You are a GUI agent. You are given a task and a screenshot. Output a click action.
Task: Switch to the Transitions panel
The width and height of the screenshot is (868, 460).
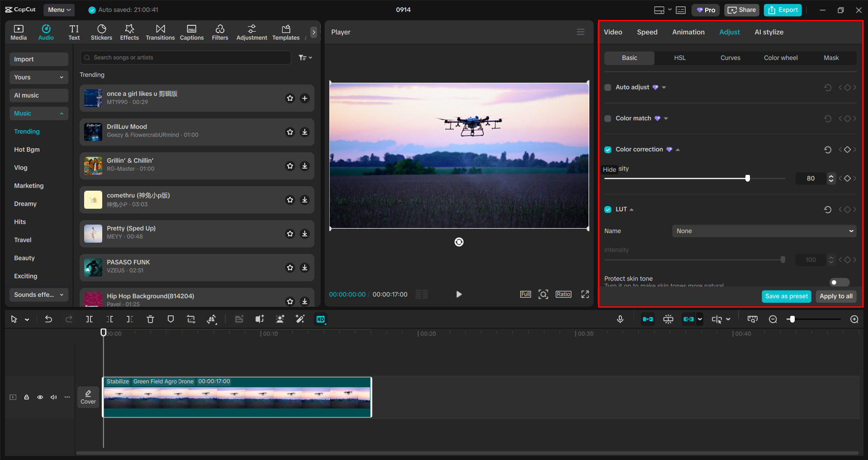[160, 32]
